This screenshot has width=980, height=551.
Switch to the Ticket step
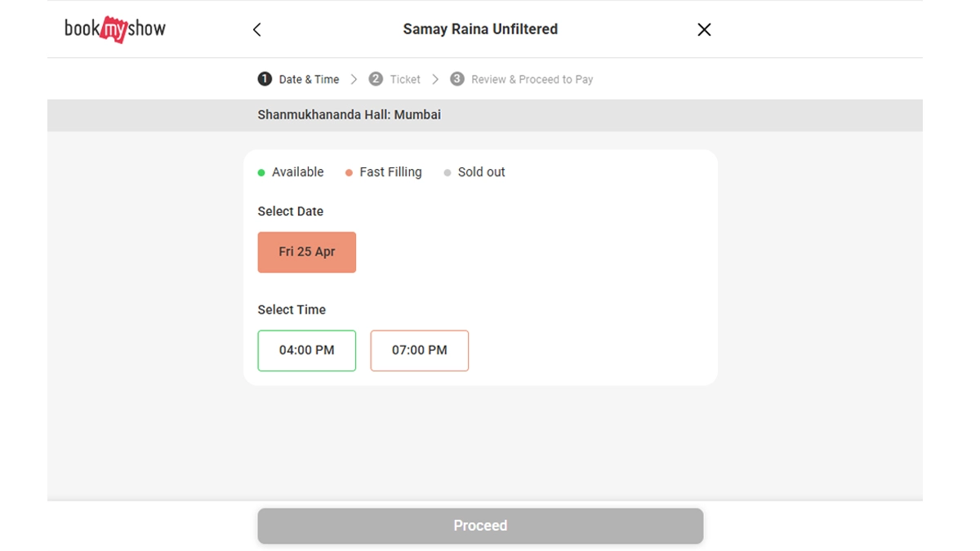(x=405, y=79)
